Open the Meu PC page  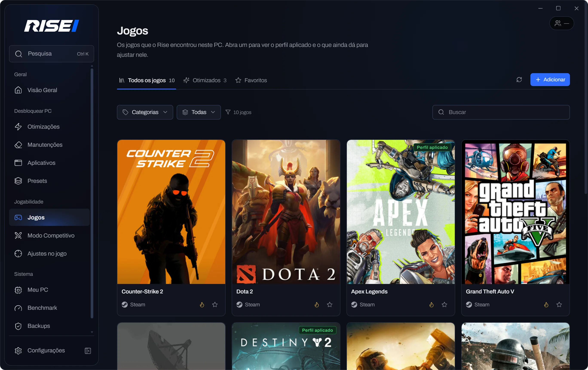tap(49, 290)
